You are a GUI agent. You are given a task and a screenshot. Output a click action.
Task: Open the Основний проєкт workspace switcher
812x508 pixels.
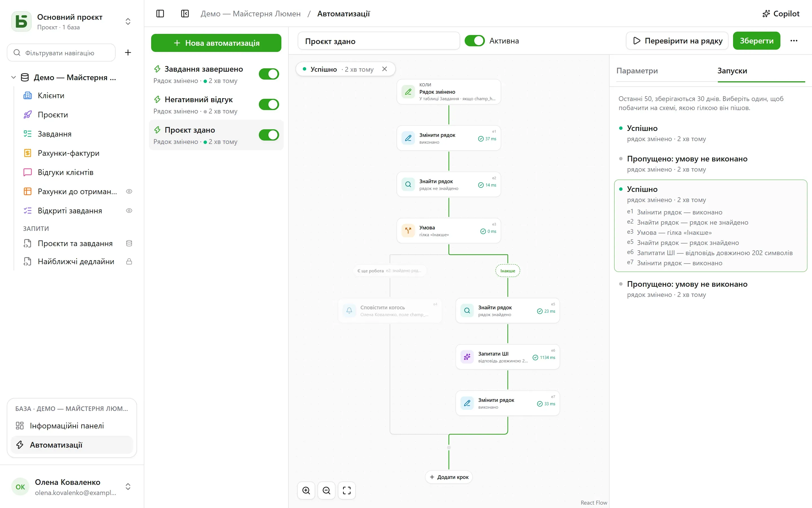click(x=71, y=21)
